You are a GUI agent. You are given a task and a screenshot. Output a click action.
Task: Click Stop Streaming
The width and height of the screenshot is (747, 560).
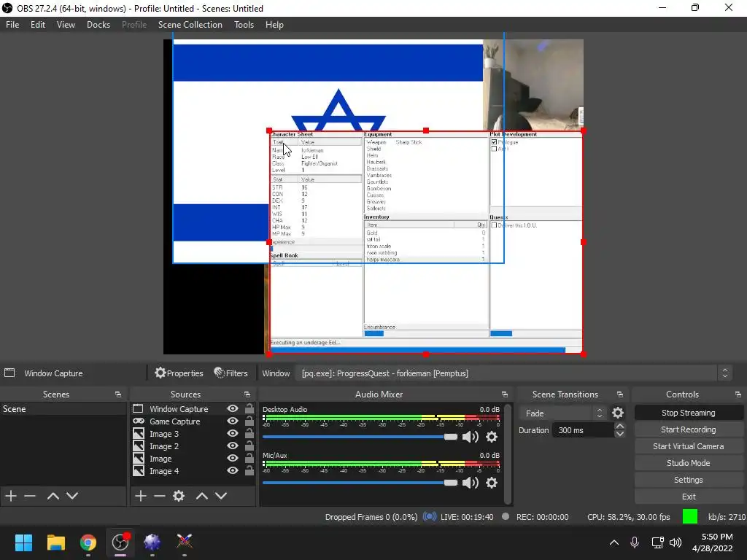(x=689, y=413)
